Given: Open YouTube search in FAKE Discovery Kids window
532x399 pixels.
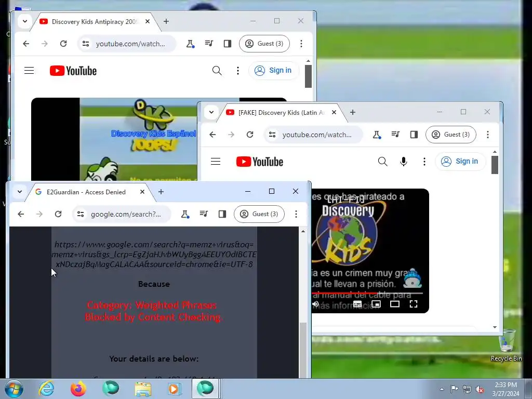Looking at the screenshot, I should pyautogui.click(x=383, y=162).
